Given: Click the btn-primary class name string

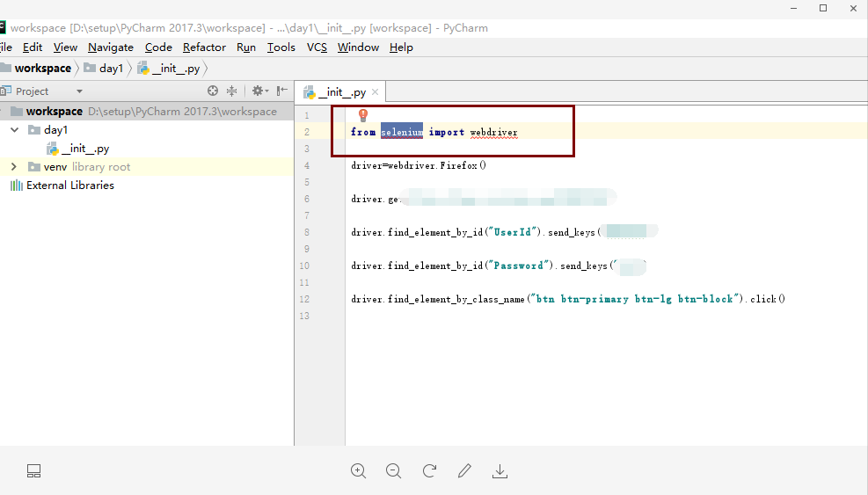Looking at the screenshot, I should point(634,299).
